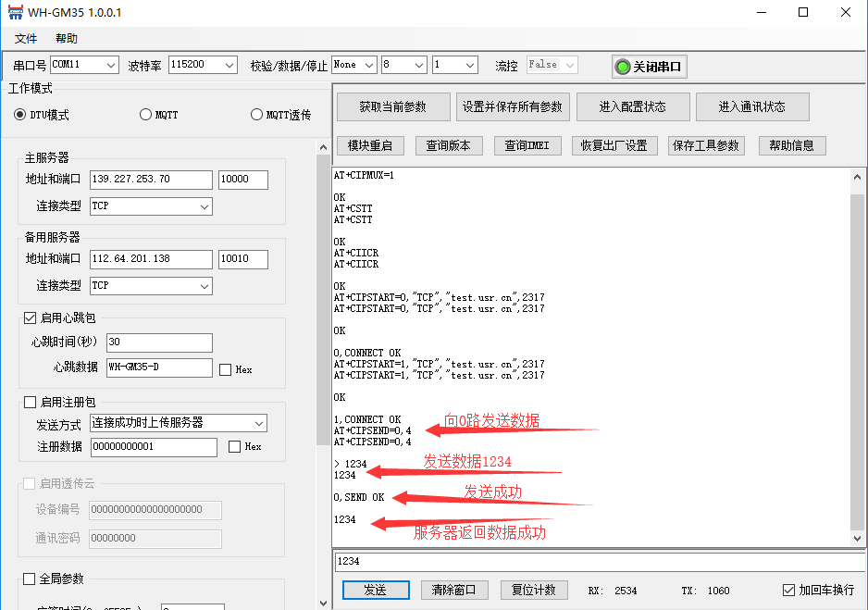
Task: Expand the 波特率 115200 dropdown
Action: click(x=202, y=65)
